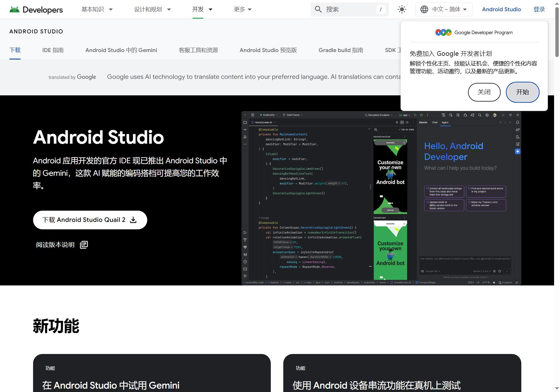The height and width of the screenshot is (392, 560).
Task: Click the scrollbar down arrow
Action: pyautogui.click(x=557, y=389)
